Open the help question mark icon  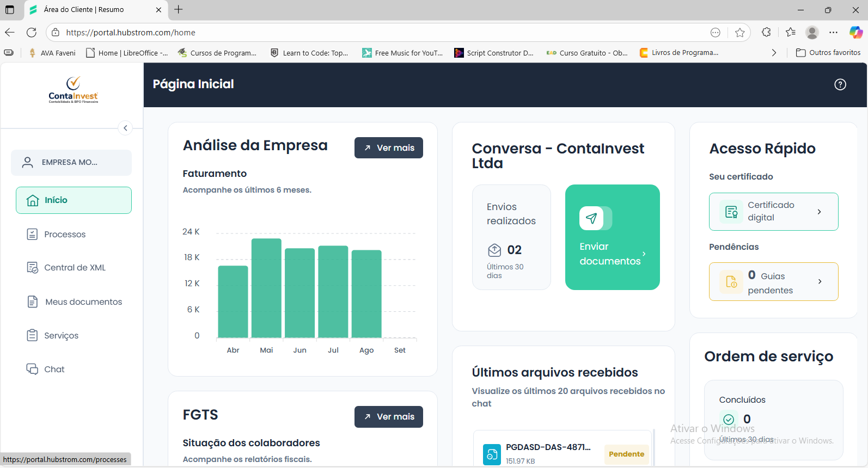(840, 84)
